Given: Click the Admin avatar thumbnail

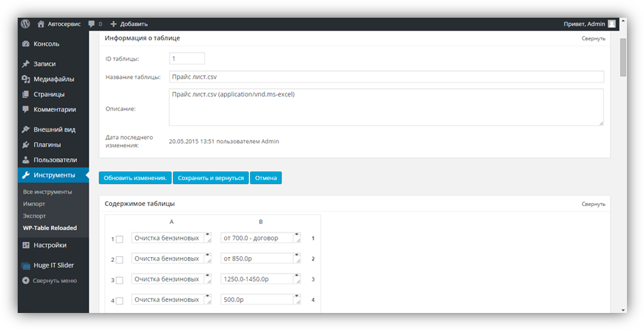Looking at the screenshot, I should (x=611, y=24).
